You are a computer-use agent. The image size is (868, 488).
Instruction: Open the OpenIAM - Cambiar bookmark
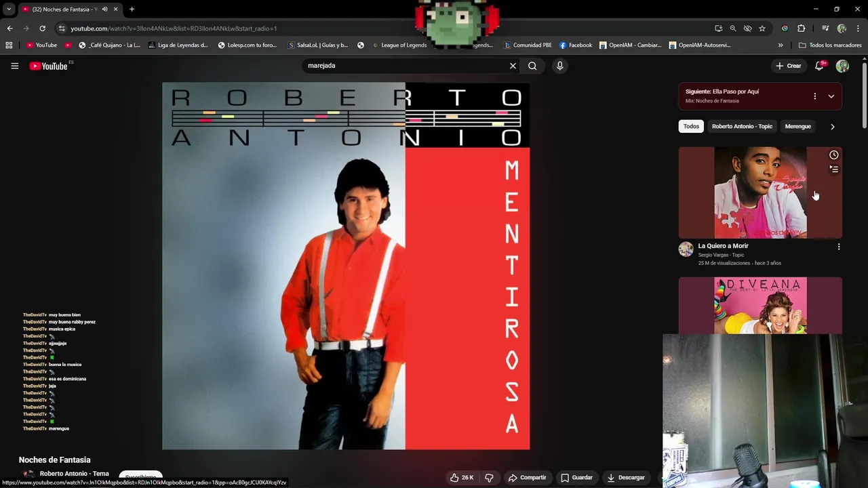(630, 45)
